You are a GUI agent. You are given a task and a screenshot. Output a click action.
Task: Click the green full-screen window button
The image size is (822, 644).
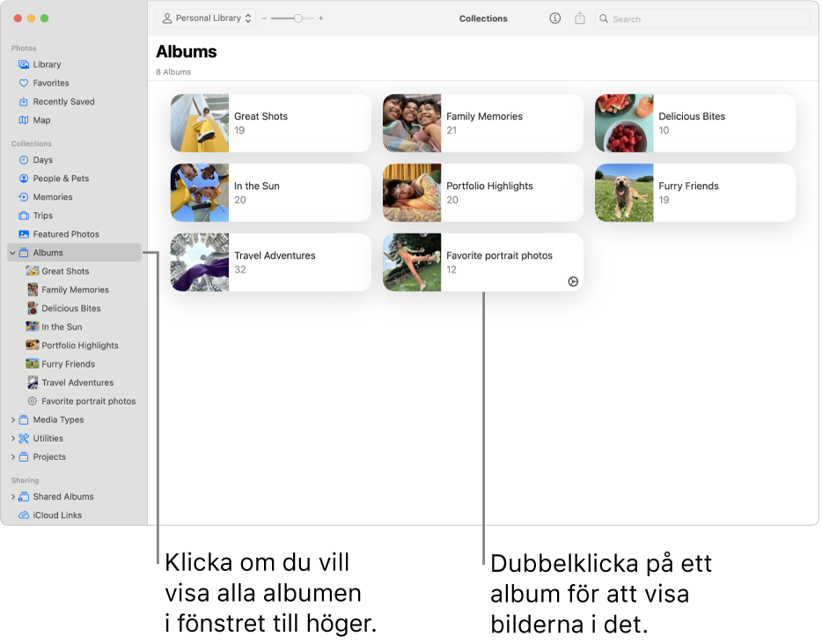pyautogui.click(x=45, y=18)
